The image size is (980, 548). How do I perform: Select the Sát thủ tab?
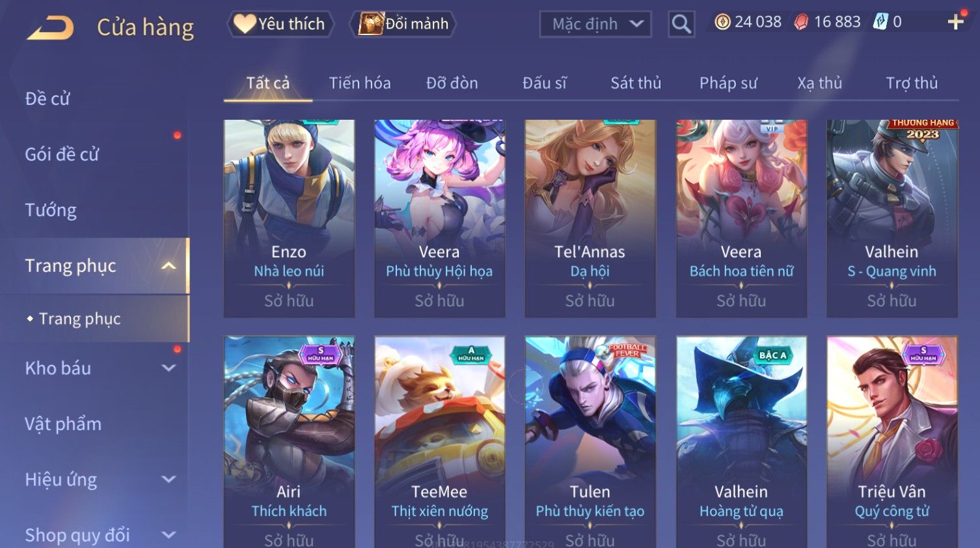click(x=636, y=83)
